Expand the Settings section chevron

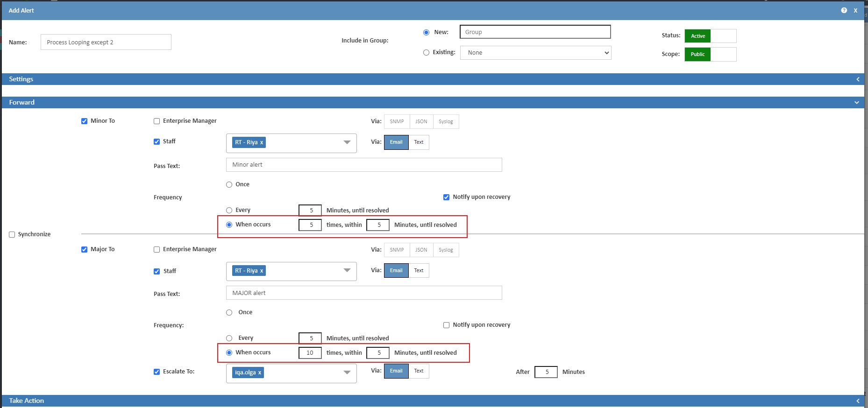tap(858, 79)
